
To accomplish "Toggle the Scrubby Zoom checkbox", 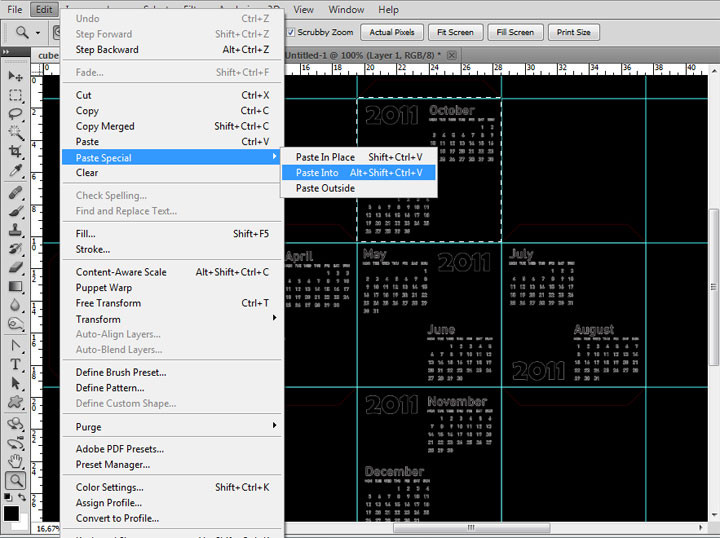I will [292, 32].
